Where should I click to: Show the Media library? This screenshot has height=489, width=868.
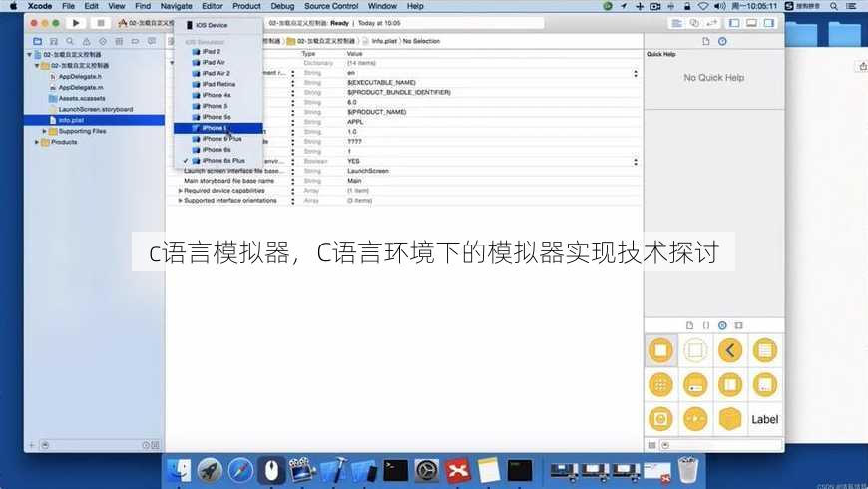tap(738, 325)
